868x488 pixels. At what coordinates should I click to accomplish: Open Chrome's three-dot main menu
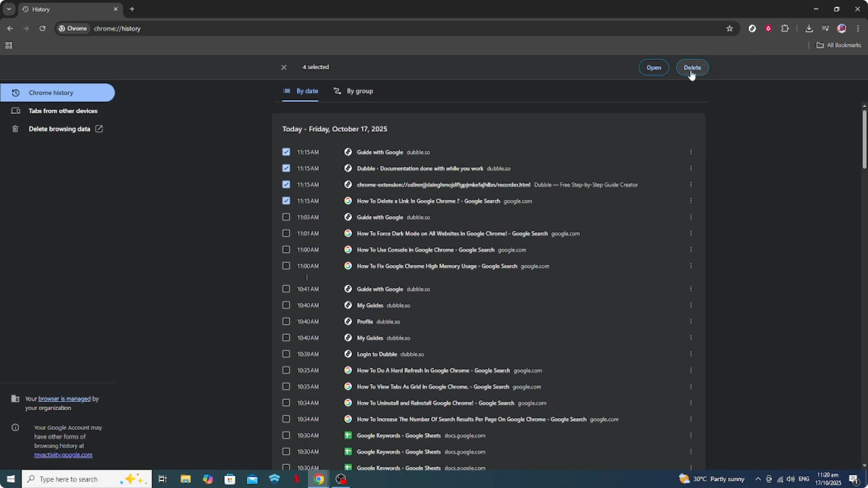coord(858,29)
